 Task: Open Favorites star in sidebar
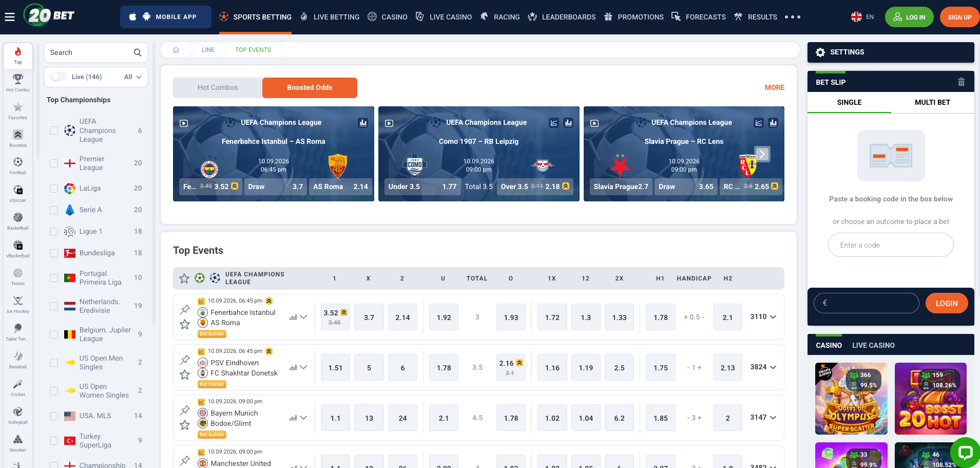18,110
